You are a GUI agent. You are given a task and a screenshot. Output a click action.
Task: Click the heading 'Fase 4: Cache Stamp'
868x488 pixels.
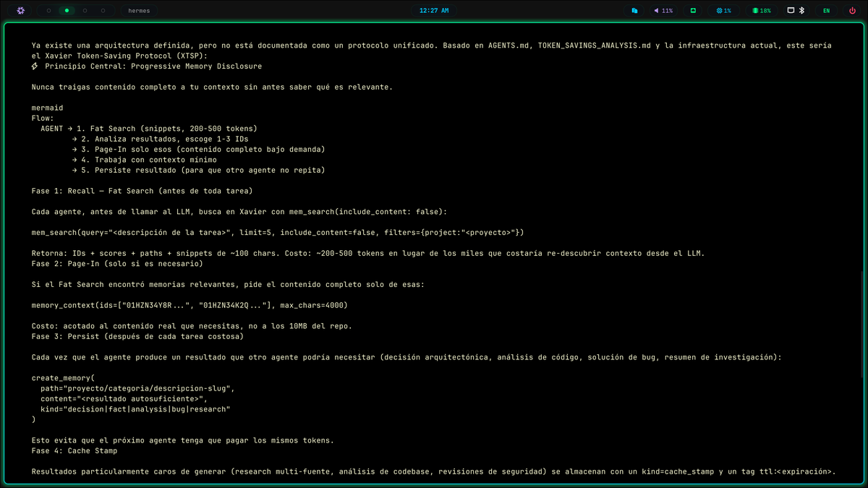(75, 450)
